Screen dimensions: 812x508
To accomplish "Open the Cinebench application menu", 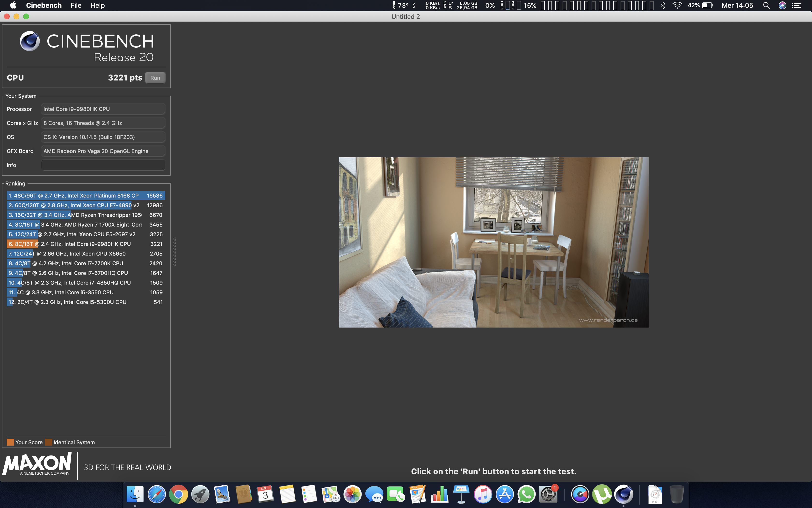I will [x=44, y=5].
